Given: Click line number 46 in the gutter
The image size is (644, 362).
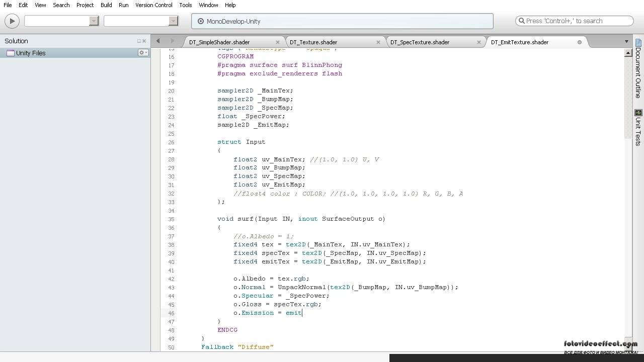Looking at the screenshot, I should pyautogui.click(x=171, y=313).
